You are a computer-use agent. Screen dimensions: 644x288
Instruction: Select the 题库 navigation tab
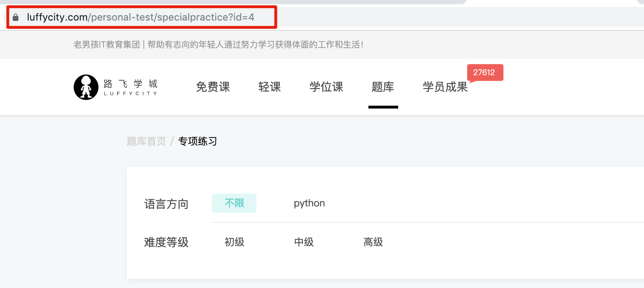pos(383,87)
